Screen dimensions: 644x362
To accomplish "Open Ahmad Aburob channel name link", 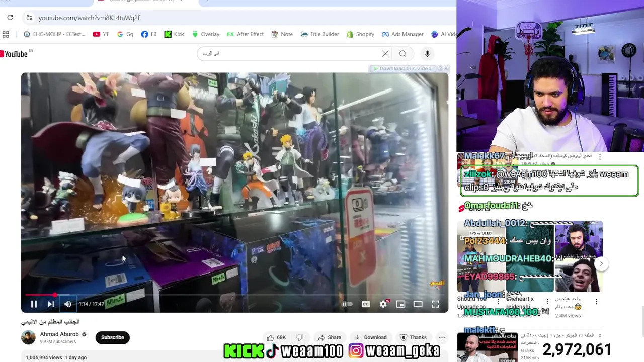I will point(59,334).
